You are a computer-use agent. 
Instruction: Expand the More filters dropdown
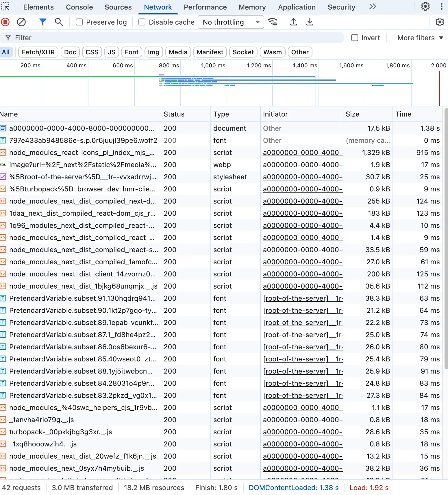[x=420, y=38]
